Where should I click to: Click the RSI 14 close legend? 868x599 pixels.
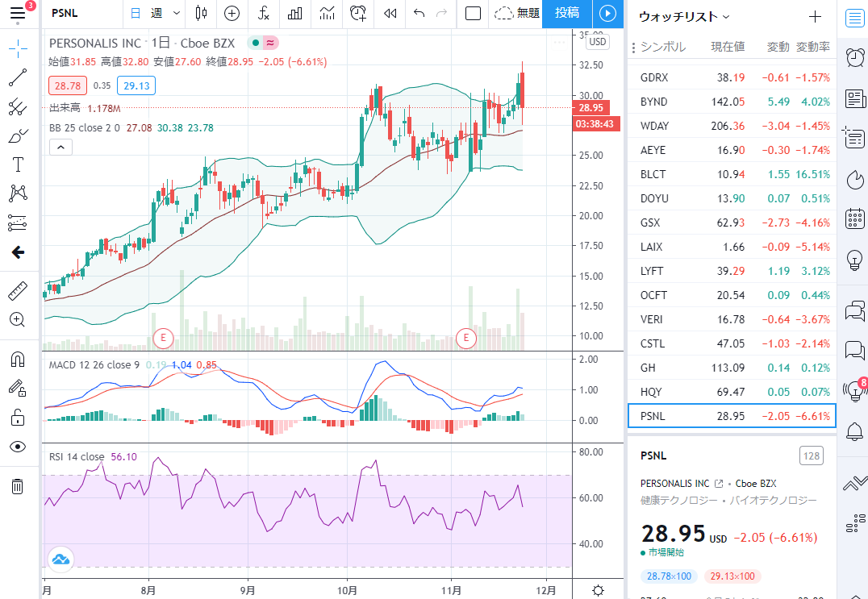pos(77,457)
